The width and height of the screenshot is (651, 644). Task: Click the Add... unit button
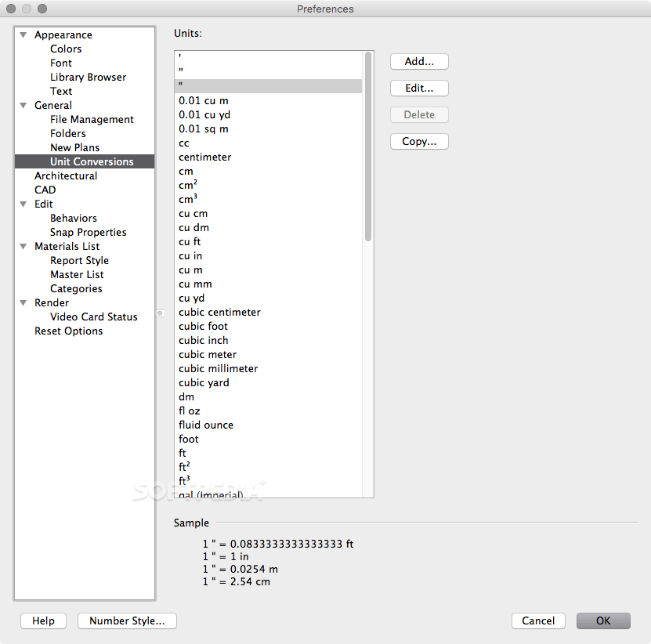pos(419,61)
